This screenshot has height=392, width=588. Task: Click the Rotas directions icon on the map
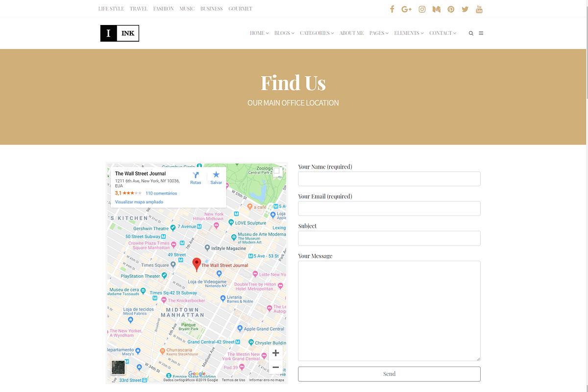[x=196, y=177]
